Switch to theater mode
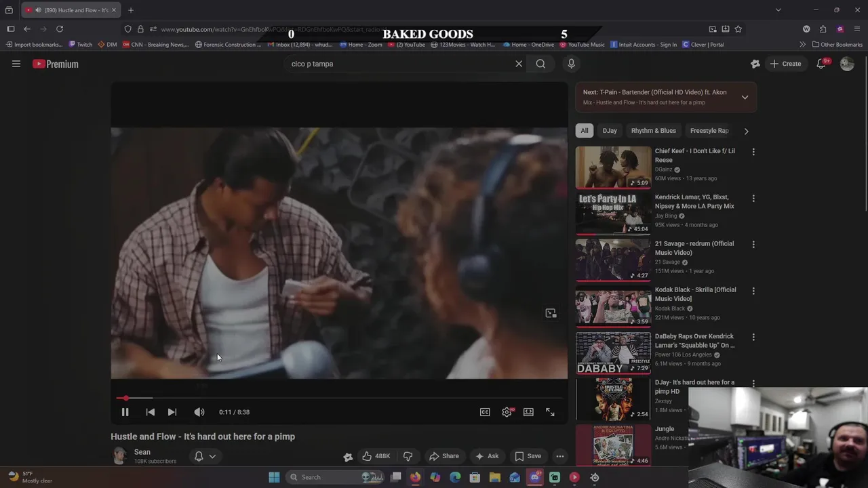Image resolution: width=868 pixels, height=488 pixels. point(528,412)
